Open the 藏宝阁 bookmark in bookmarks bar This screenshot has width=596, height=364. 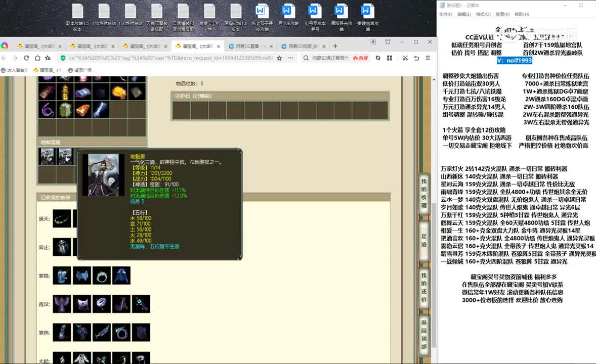(48, 70)
